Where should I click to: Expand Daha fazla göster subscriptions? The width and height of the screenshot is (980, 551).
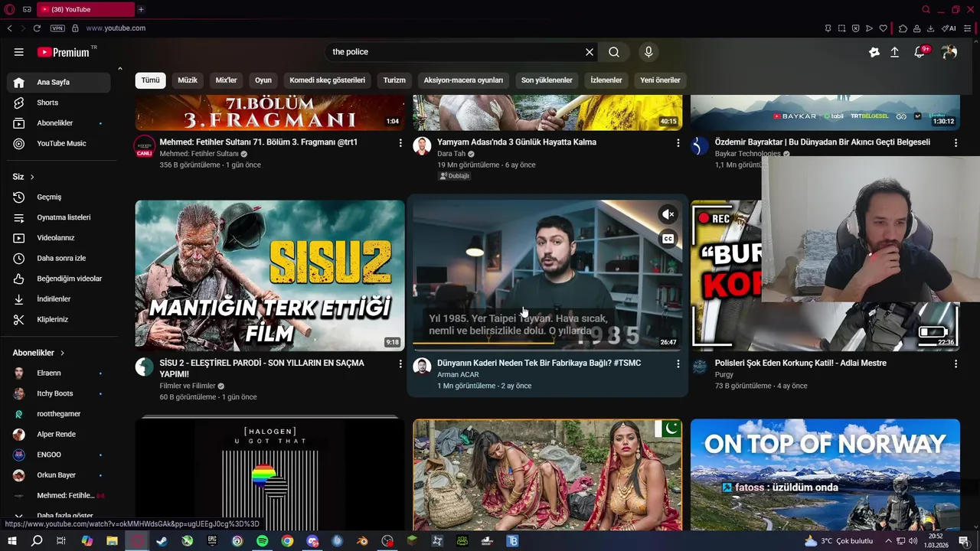[58, 516]
